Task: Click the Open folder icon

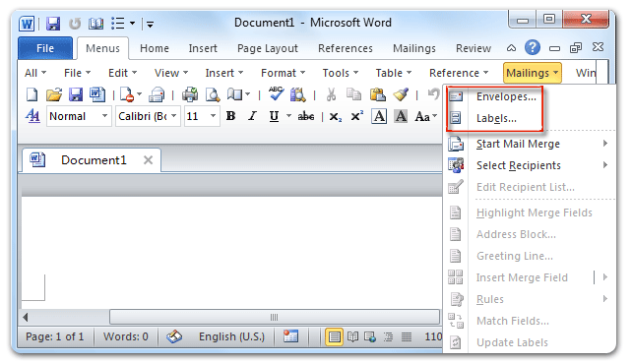Action: pos(53,94)
